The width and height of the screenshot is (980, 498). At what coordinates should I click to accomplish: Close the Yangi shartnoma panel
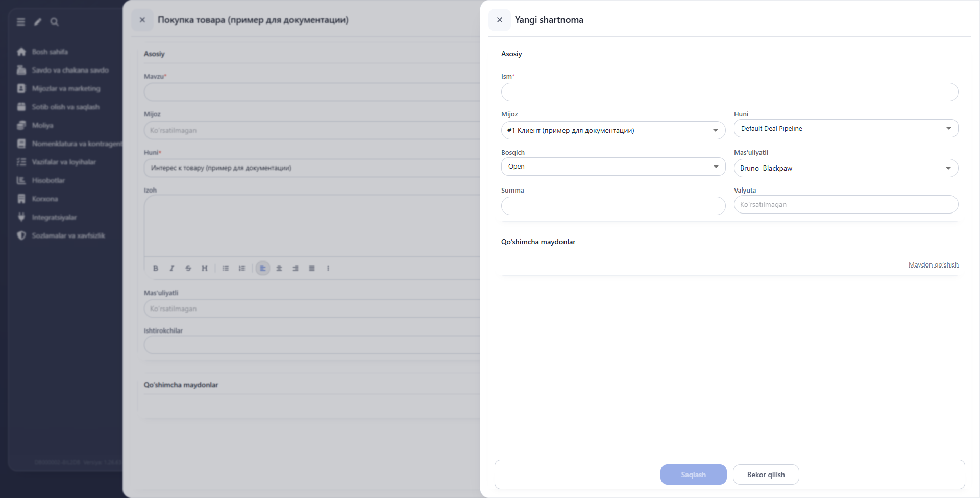click(499, 20)
